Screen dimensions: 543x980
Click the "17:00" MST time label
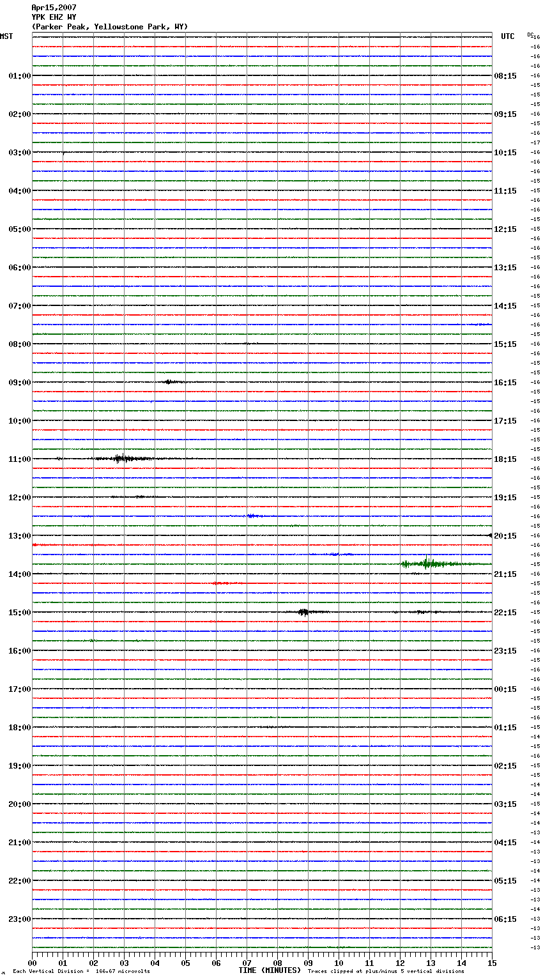(x=20, y=689)
